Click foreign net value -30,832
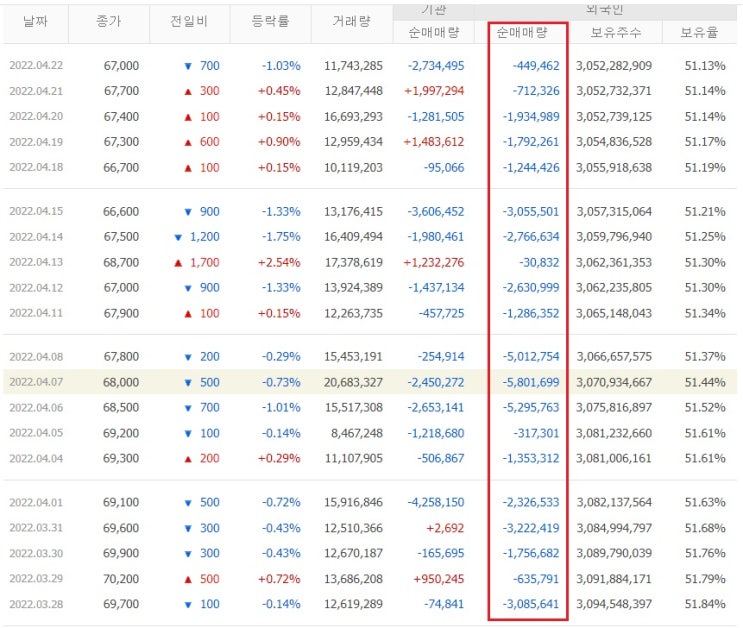The width and height of the screenshot is (743, 628). point(539,262)
